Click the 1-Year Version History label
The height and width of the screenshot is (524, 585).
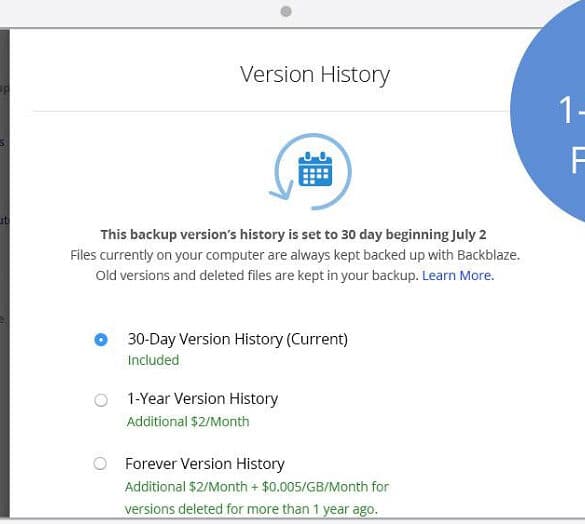tap(203, 399)
